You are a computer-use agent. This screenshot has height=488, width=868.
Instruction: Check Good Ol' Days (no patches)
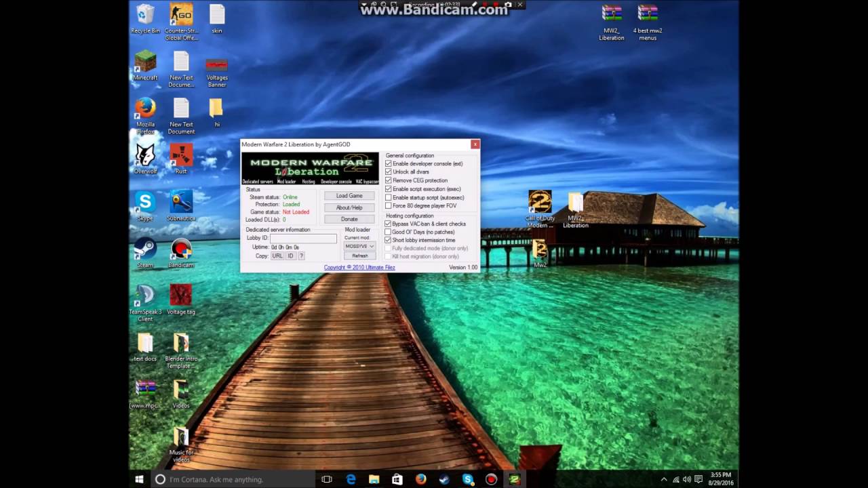click(x=389, y=232)
